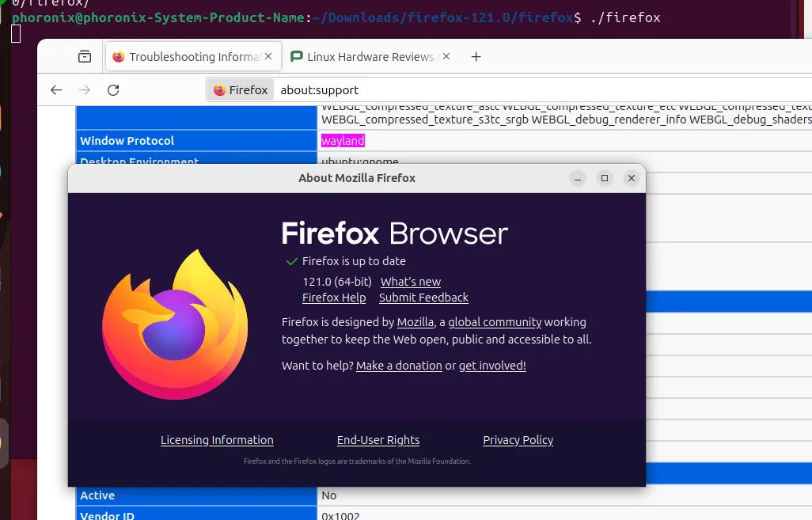Reload the about:support page

pos(113,90)
